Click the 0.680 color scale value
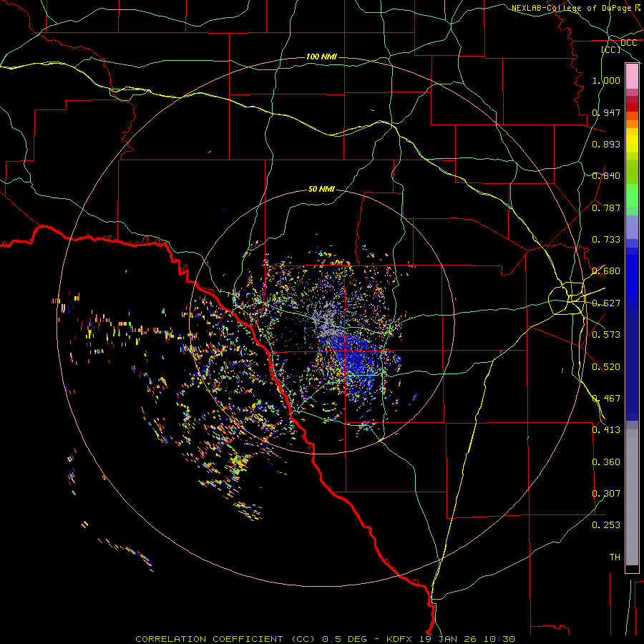 (606, 271)
